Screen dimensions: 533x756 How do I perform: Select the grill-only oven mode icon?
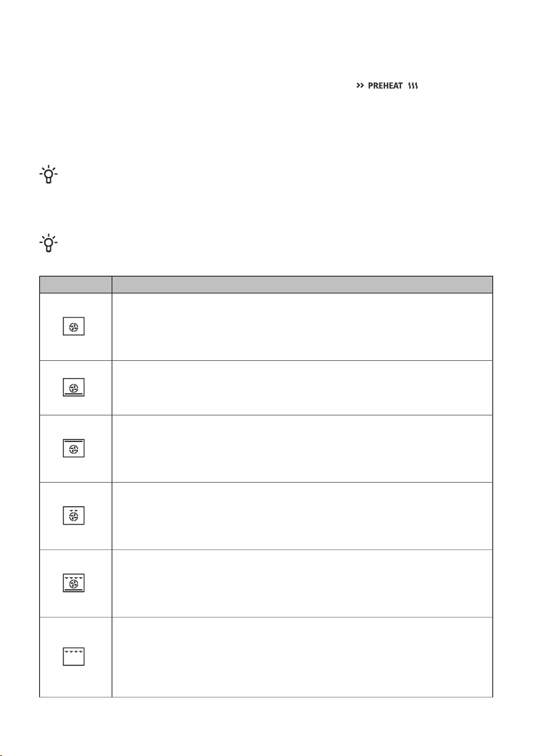tap(74, 656)
